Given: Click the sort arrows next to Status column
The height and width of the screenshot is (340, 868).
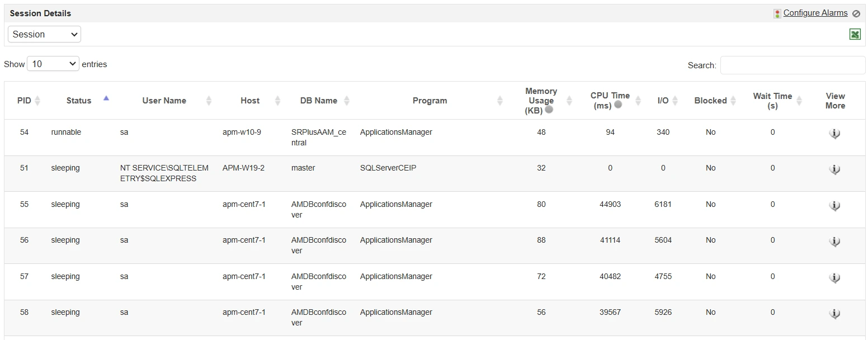Looking at the screenshot, I should coord(106,97).
